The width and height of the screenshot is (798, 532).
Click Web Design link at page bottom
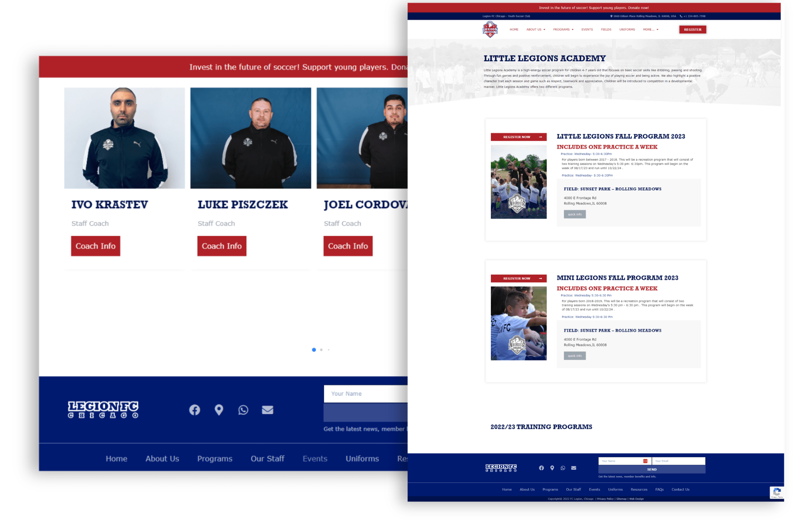click(x=636, y=499)
